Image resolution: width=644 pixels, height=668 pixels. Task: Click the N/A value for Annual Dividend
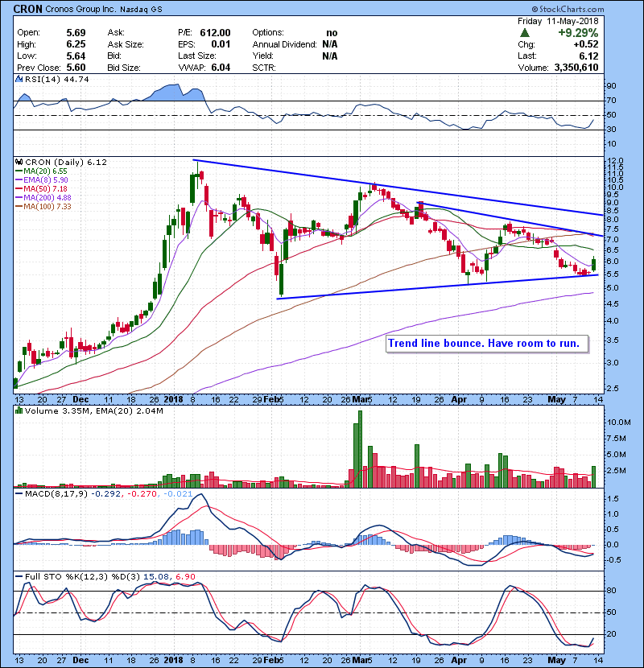(330, 44)
